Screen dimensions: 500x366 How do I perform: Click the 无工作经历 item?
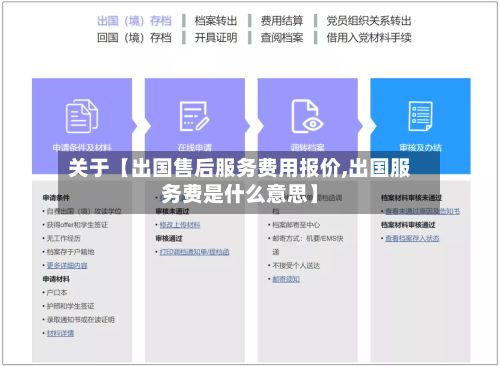click(x=64, y=238)
